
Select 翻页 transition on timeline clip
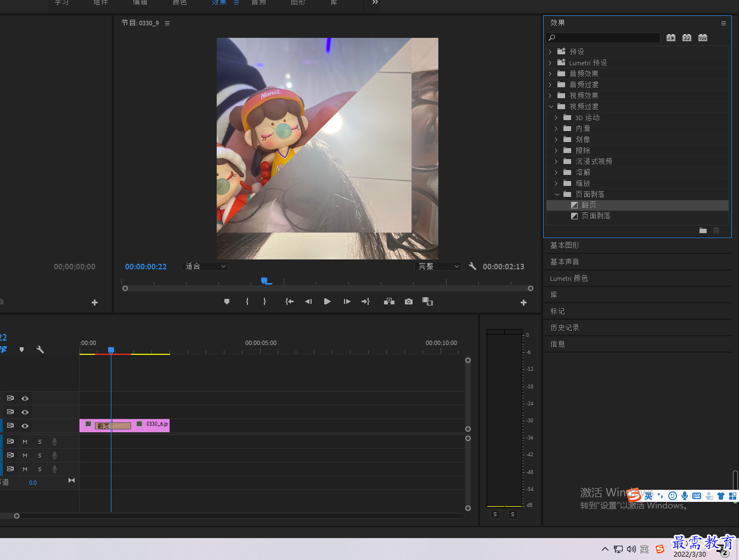pyautogui.click(x=113, y=426)
